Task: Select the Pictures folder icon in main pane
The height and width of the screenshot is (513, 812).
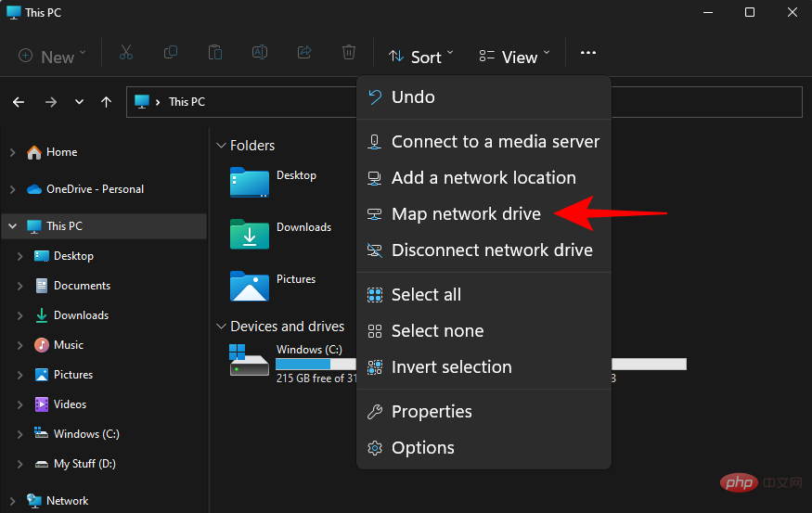Action: (249, 286)
